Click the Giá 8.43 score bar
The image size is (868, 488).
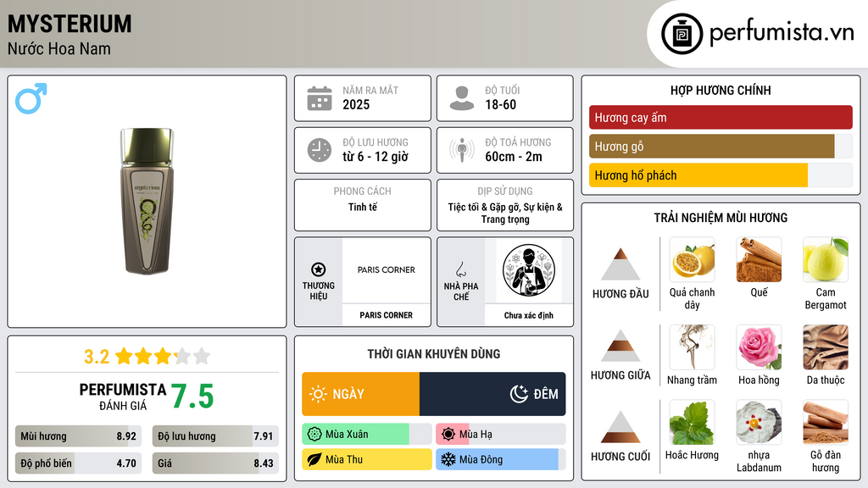[215, 463]
